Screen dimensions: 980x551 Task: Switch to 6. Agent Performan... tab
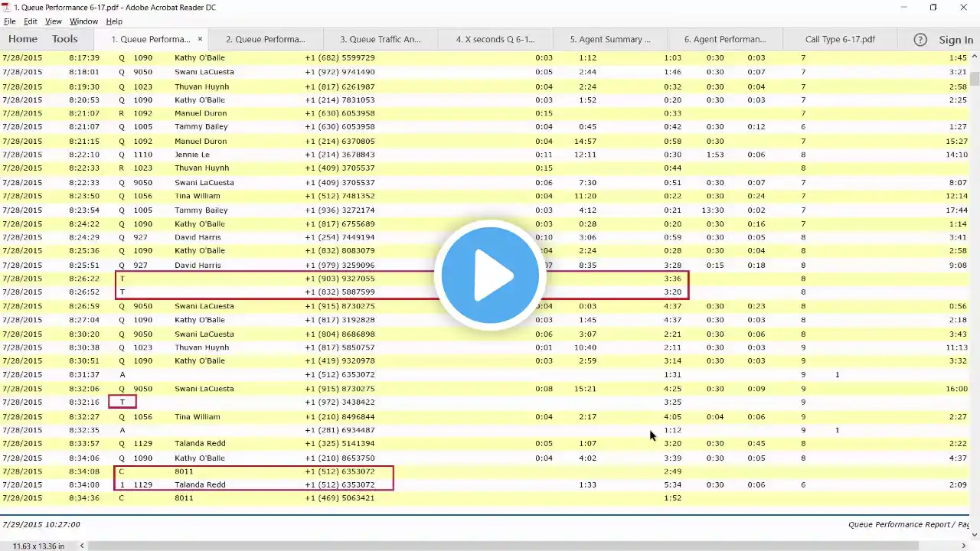click(x=725, y=39)
